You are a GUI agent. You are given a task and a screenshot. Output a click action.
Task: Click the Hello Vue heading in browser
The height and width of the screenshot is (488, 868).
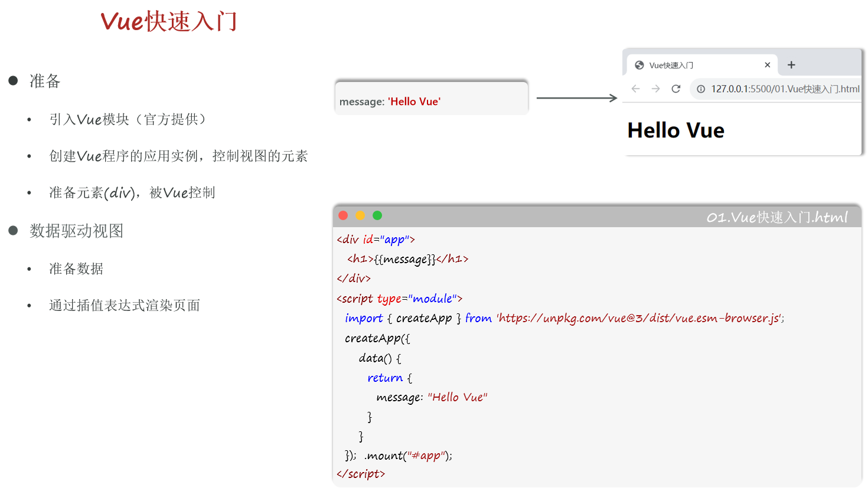pyautogui.click(x=676, y=130)
